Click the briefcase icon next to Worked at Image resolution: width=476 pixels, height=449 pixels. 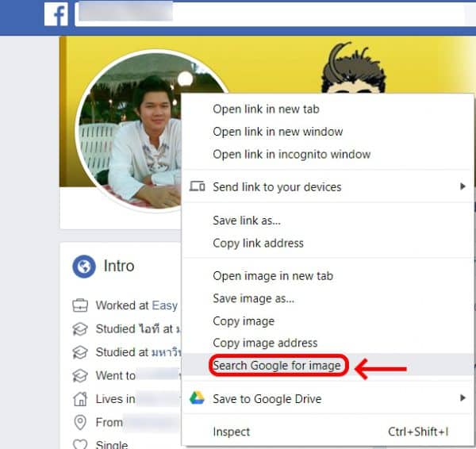(80, 305)
